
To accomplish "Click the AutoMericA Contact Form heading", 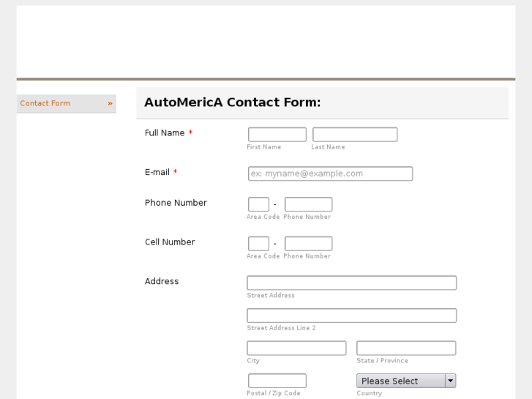I will tap(233, 102).
